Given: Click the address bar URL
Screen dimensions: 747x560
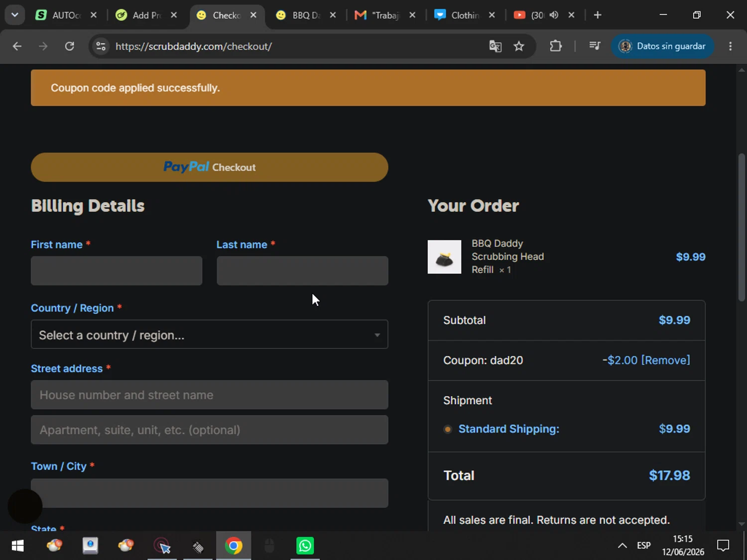Looking at the screenshot, I should pyautogui.click(x=194, y=46).
